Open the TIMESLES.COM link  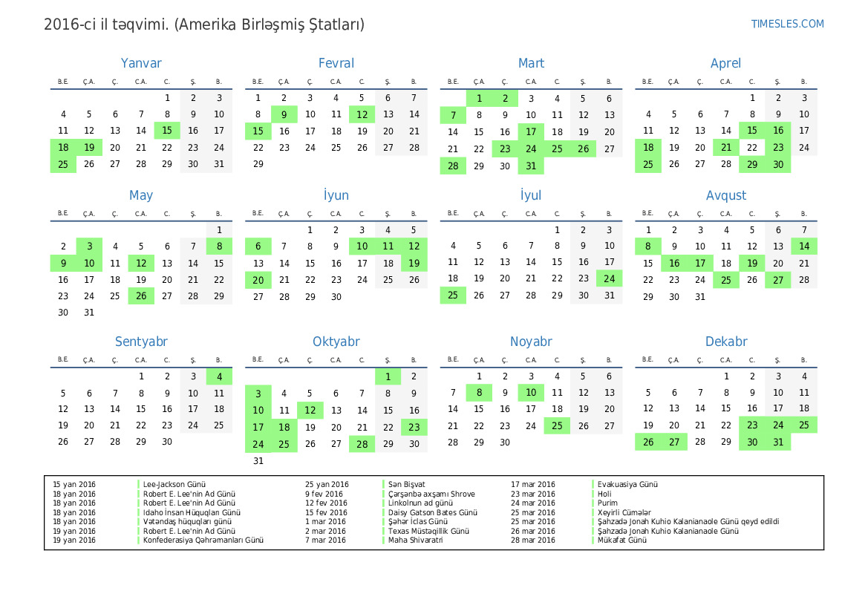787,24
